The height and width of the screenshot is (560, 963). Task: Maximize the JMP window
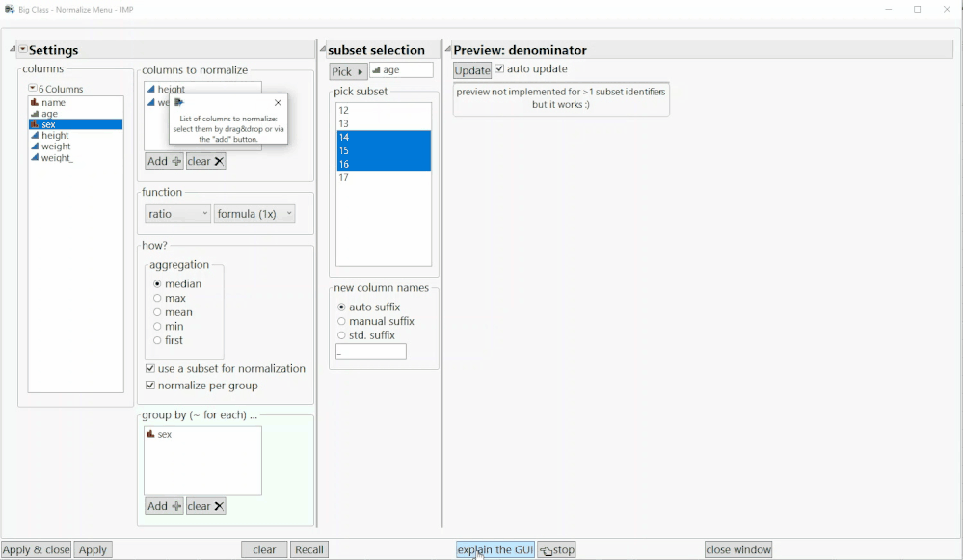coord(917,10)
